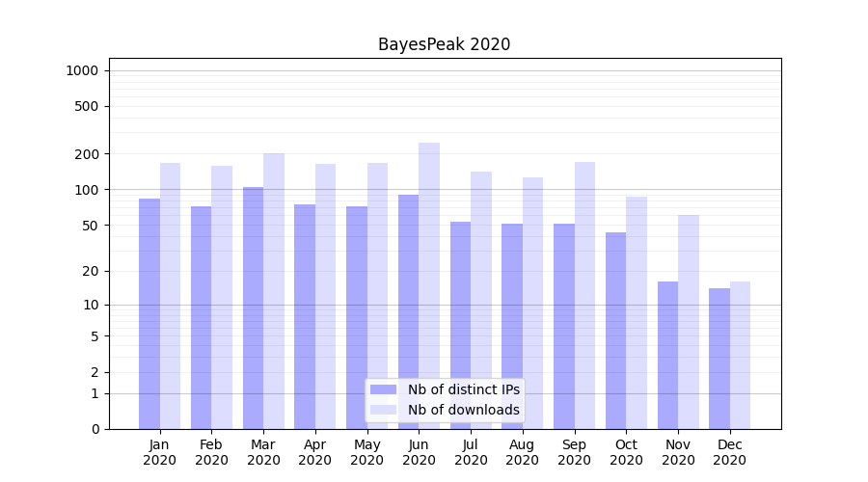Click the October 2020 distinct IPs bar
Viewport: 868px width, 482px height.
point(615,331)
